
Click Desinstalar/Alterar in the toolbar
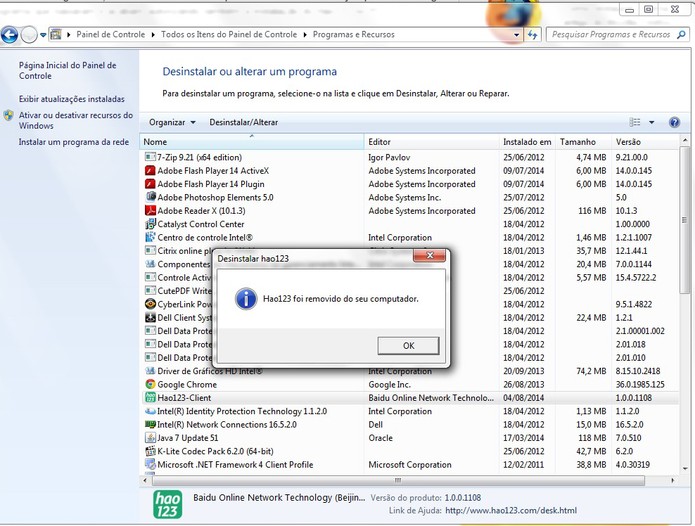point(243,122)
